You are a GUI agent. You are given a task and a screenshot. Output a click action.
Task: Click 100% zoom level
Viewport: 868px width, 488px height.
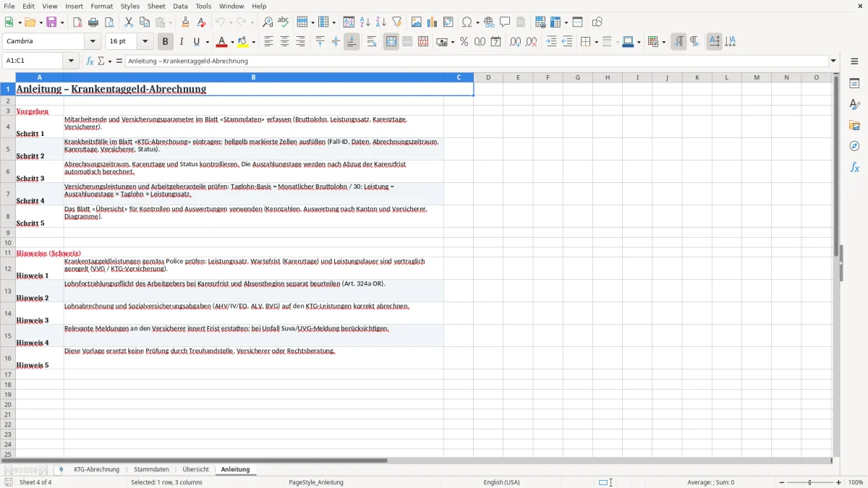click(x=856, y=482)
